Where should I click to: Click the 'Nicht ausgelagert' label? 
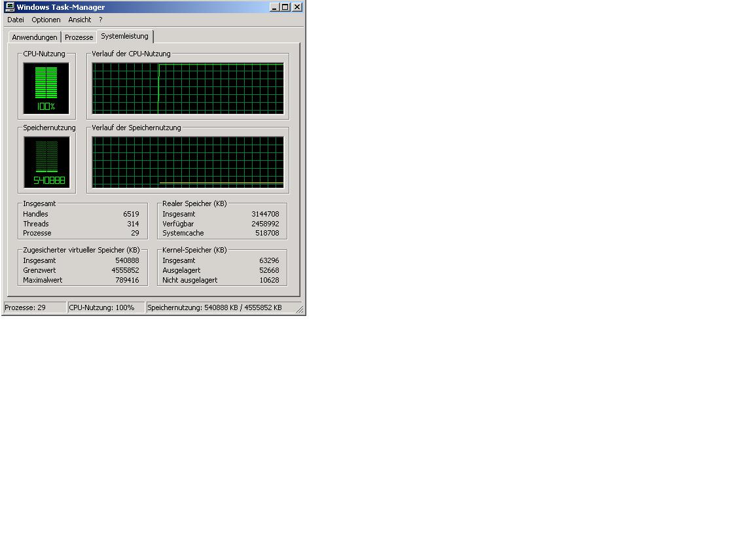point(190,280)
